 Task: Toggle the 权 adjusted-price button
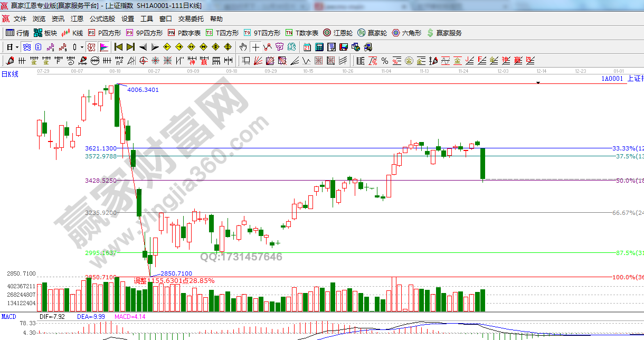coord(91,47)
